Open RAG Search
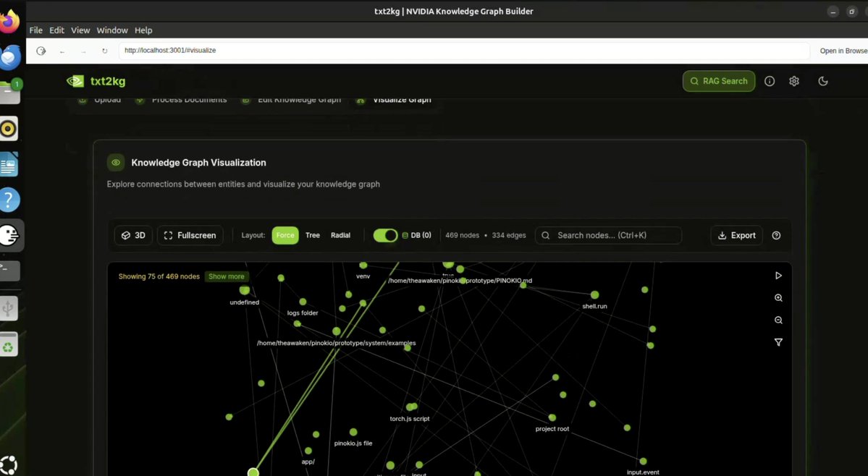Screen dimensions: 868x476 click(x=719, y=81)
